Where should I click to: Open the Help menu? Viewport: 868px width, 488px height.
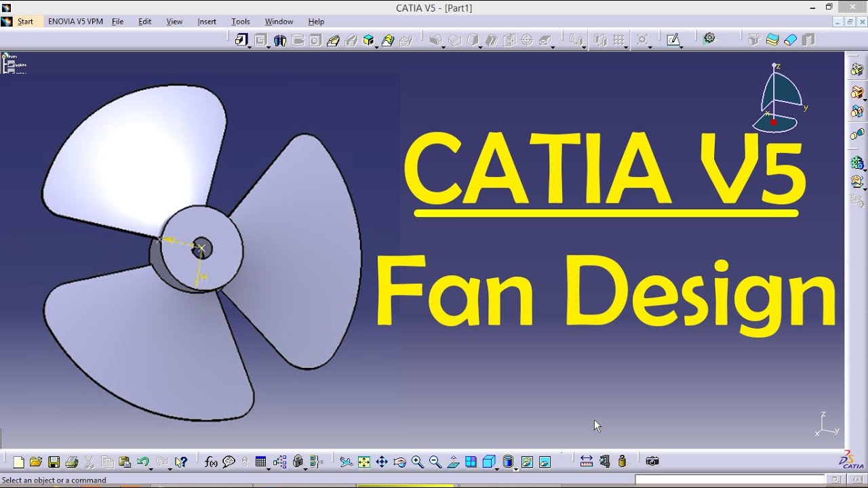pos(316,22)
